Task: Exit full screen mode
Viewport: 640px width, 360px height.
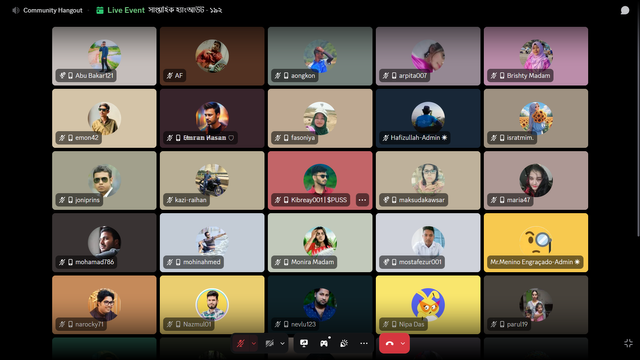Action: pyautogui.click(x=629, y=343)
